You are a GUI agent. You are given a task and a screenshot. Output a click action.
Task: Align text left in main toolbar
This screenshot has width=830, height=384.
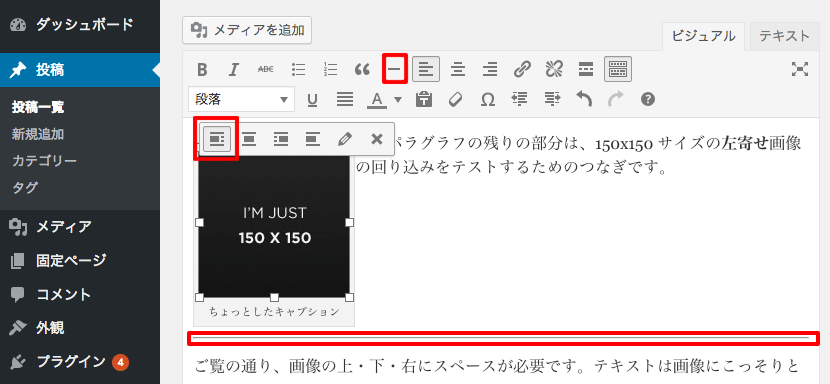[x=426, y=69]
